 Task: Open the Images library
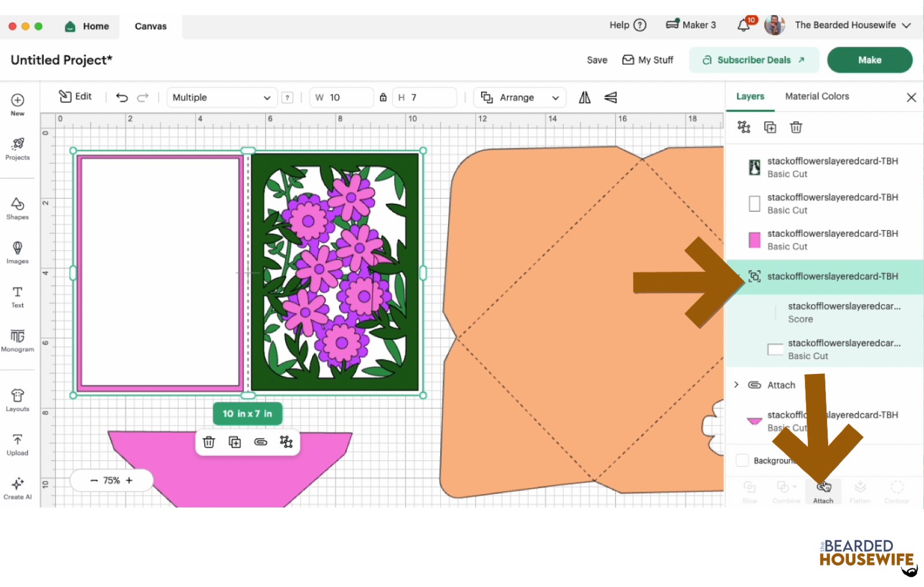coord(17,252)
